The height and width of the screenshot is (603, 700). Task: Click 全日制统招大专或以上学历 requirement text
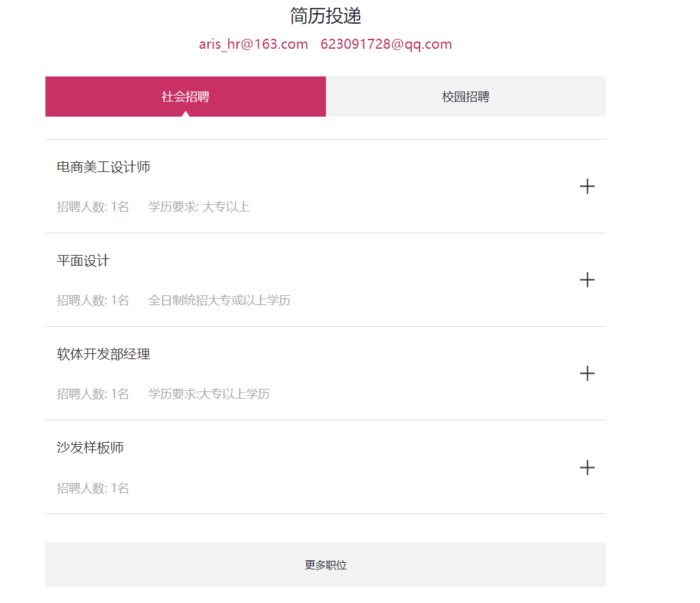pyautogui.click(x=220, y=300)
